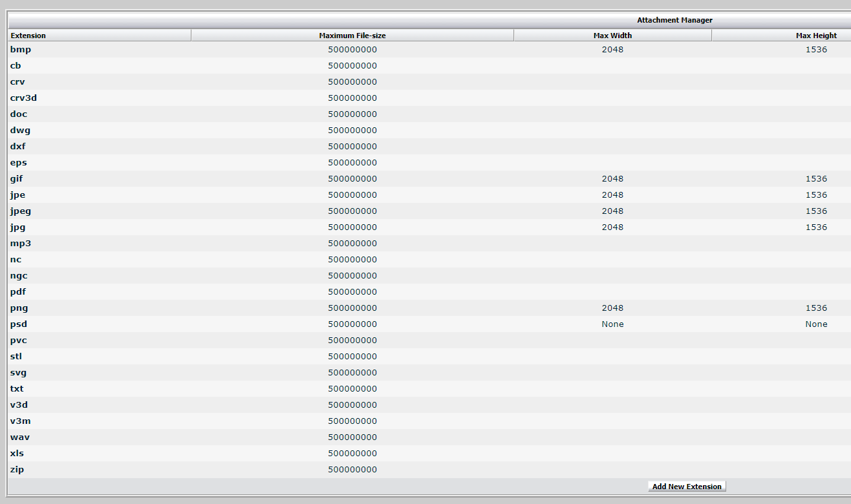Open the svg extension entry
851x504 pixels.
point(19,373)
